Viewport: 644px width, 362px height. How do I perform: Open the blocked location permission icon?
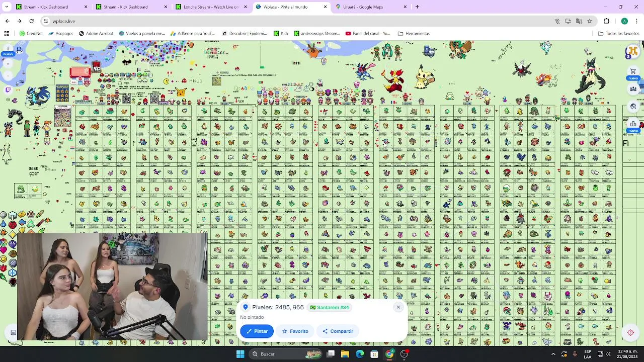coord(557,21)
